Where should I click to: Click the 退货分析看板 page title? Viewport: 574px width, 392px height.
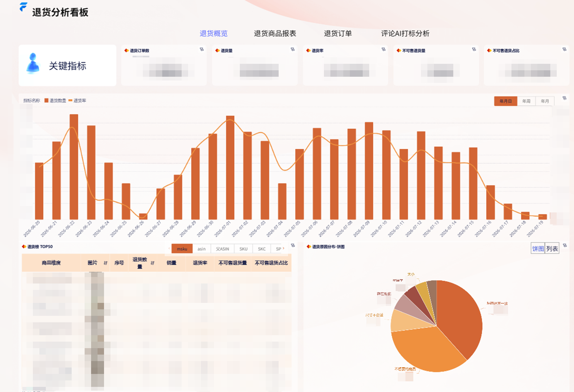60,12
